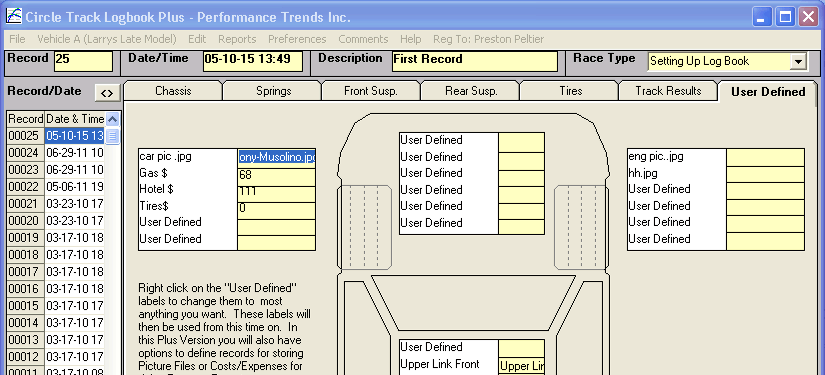Image resolution: width=825 pixels, height=375 pixels.
Task: Select record 00018 in the list
Action: [56, 255]
